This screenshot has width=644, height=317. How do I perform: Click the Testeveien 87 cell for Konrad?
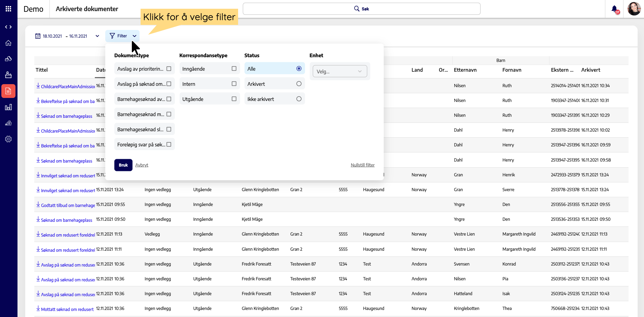303,264
